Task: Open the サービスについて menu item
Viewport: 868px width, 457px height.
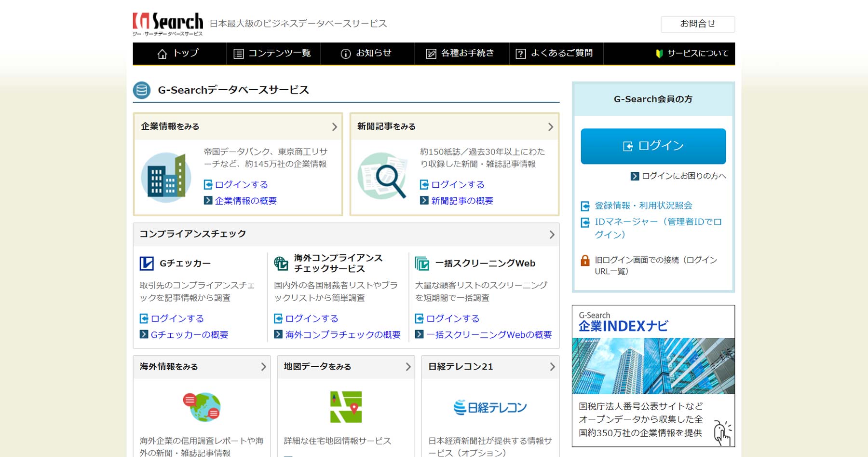Action: click(692, 54)
